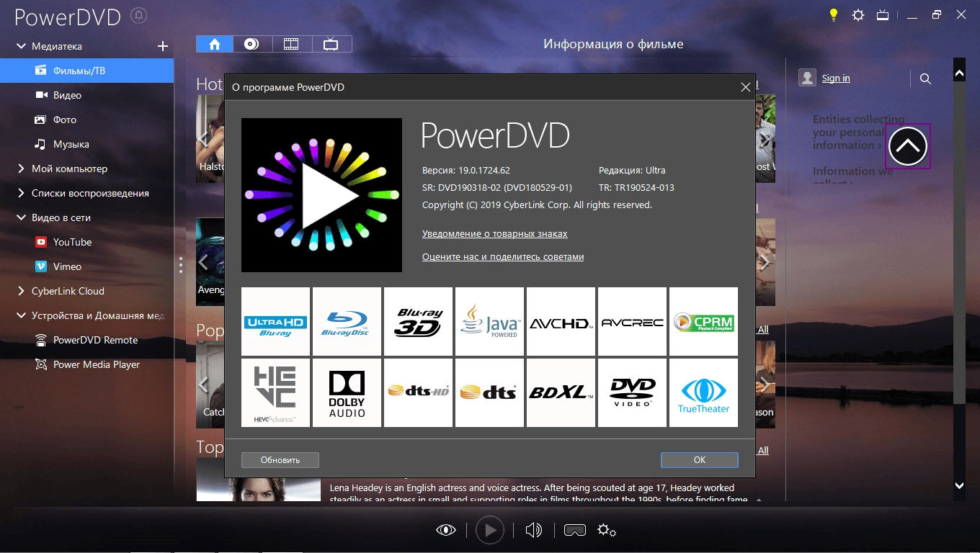This screenshot has height=553, width=980.
Task: Click the search magnifier icon
Action: pyautogui.click(x=926, y=78)
